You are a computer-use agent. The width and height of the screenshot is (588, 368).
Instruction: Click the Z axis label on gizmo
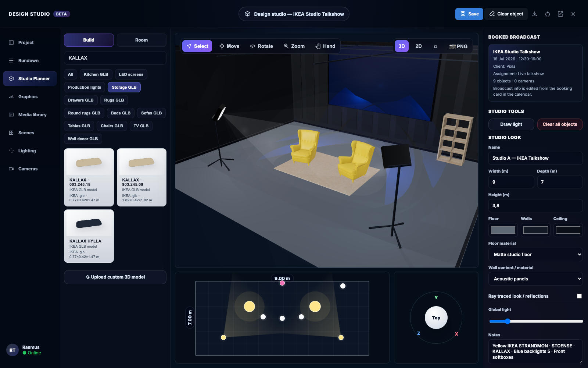pyautogui.click(x=419, y=333)
